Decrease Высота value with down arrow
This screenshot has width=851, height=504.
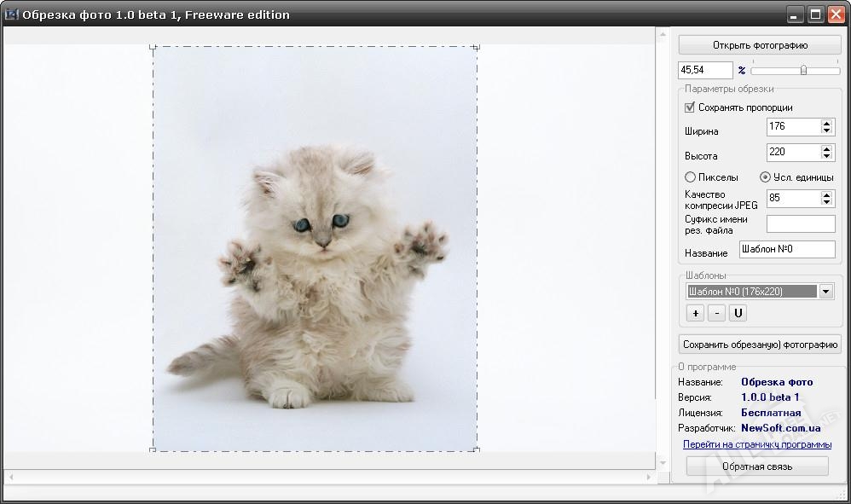tap(826, 156)
